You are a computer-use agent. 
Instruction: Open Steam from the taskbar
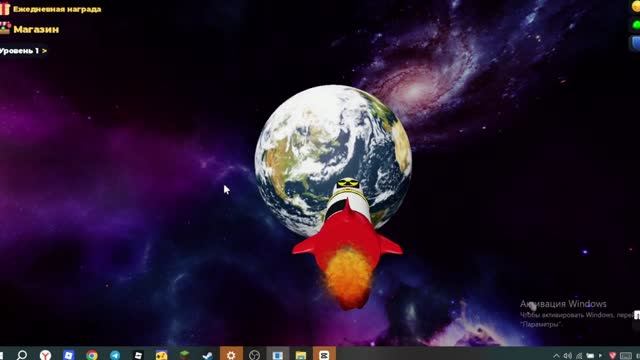pos(208,355)
